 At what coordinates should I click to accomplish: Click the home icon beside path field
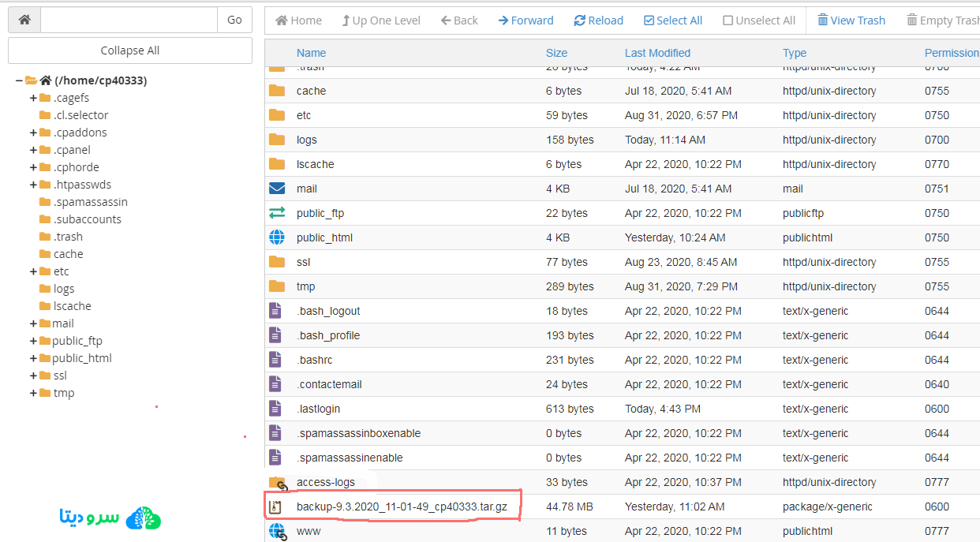pyautogui.click(x=24, y=20)
